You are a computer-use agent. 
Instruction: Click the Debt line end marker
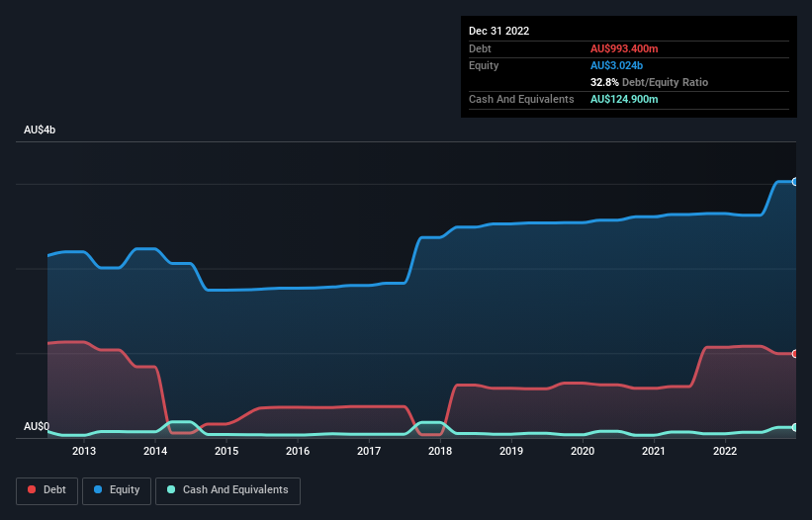[795, 354]
